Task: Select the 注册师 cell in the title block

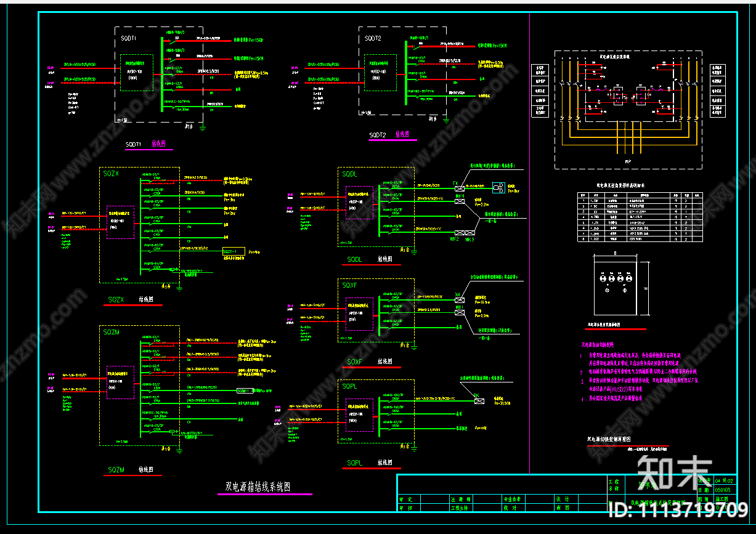Action: [461, 500]
